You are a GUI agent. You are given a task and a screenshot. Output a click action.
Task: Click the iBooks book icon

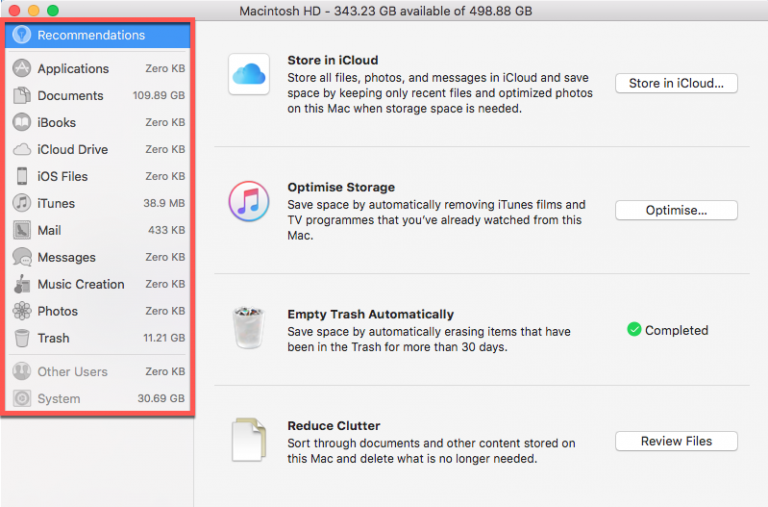point(22,122)
